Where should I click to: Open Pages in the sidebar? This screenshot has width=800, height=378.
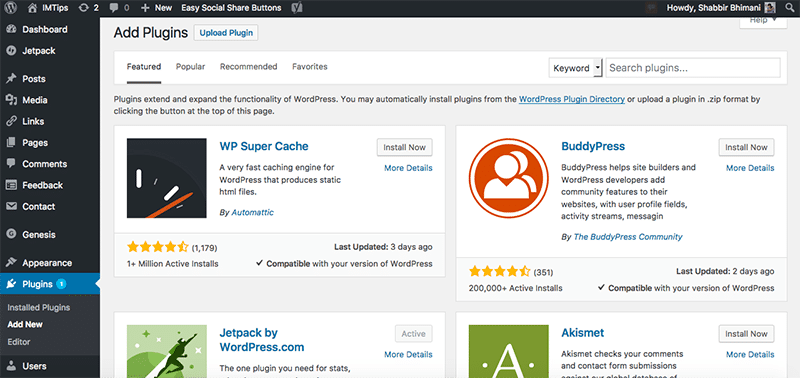(x=50, y=143)
